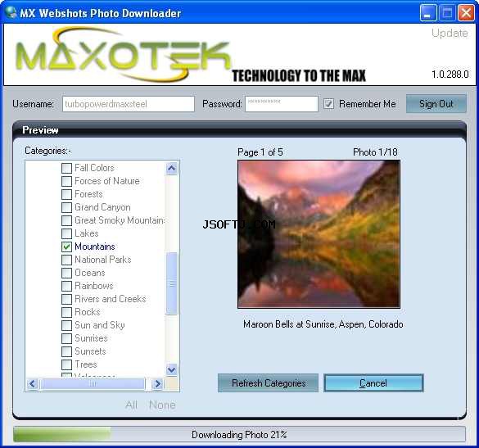
Task: Click version number 1.0.288.0
Action: click(x=450, y=75)
